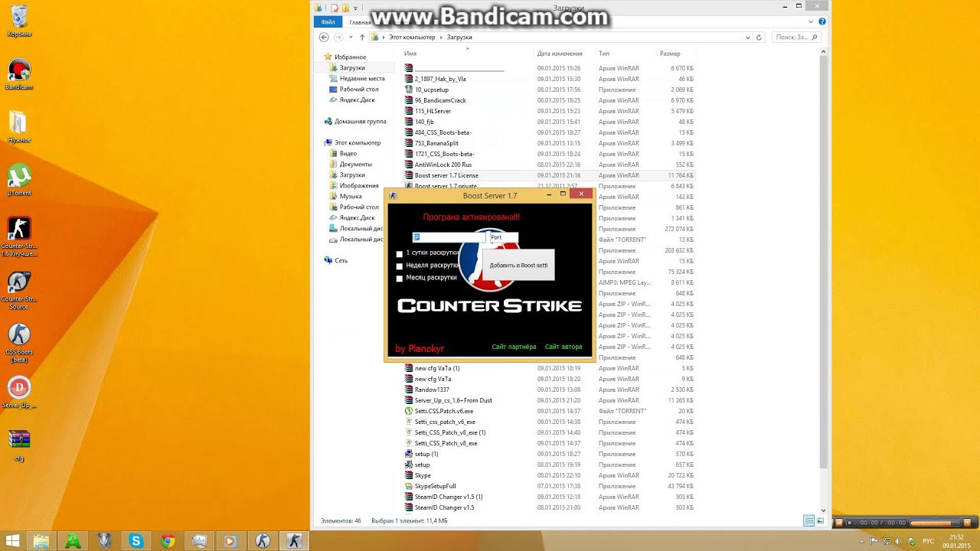980x551 pixels.
Task: Open the "Файл" ribbon tab
Action: point(328,22)
